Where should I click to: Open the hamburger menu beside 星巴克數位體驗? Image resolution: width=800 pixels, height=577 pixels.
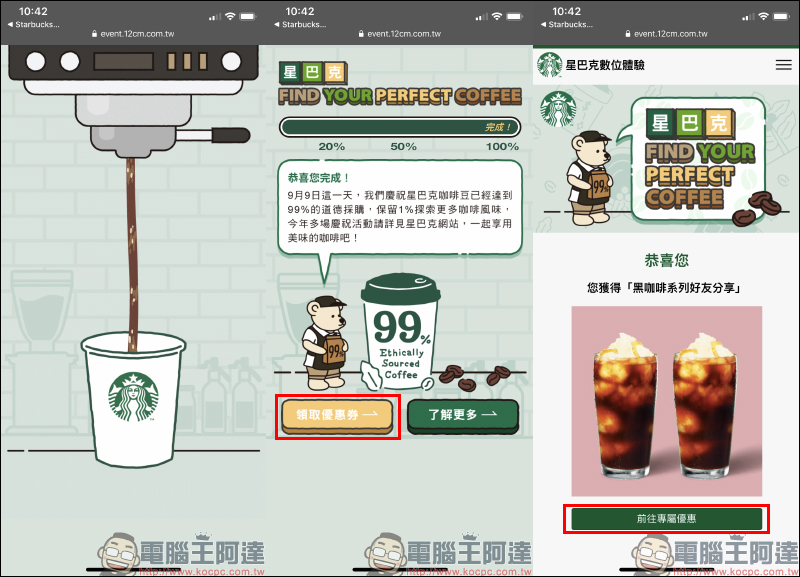click(x=783, y=65)
